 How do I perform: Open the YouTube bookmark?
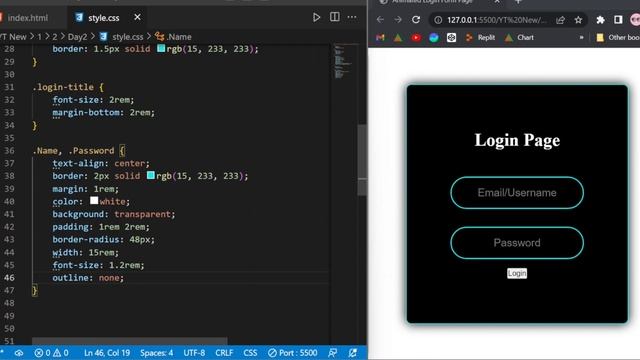(416, 38)
